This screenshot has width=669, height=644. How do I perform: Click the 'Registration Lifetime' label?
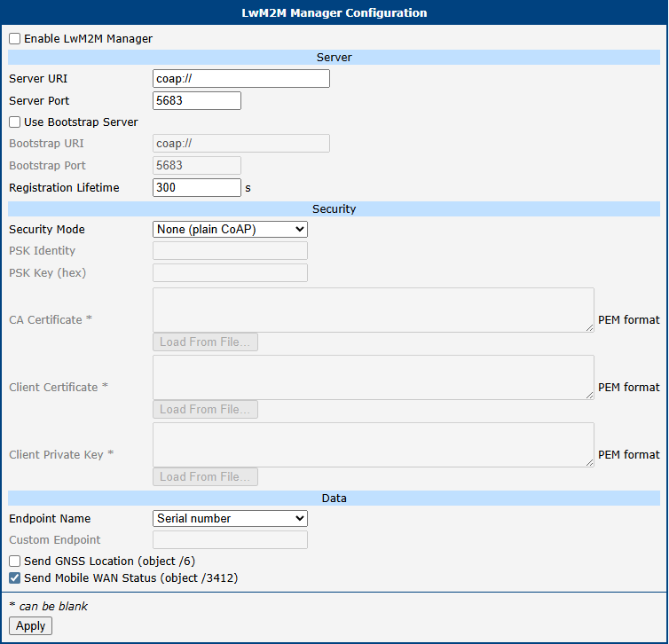tap(64, 188)
